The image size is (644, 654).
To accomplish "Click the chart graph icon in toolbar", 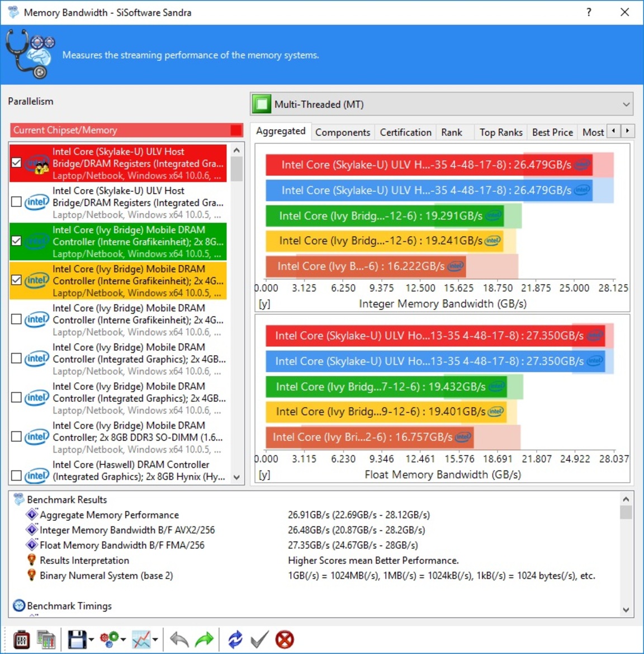I will 141,639.
